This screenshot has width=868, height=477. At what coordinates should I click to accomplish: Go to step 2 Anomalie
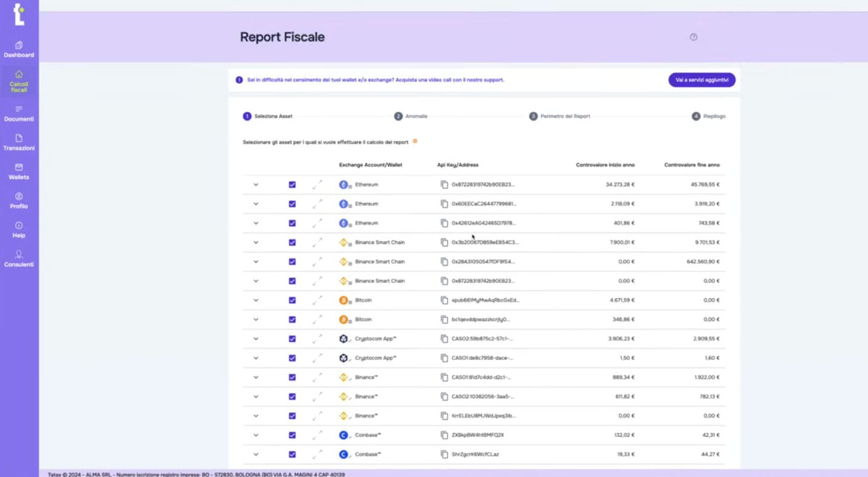(411, 116)
